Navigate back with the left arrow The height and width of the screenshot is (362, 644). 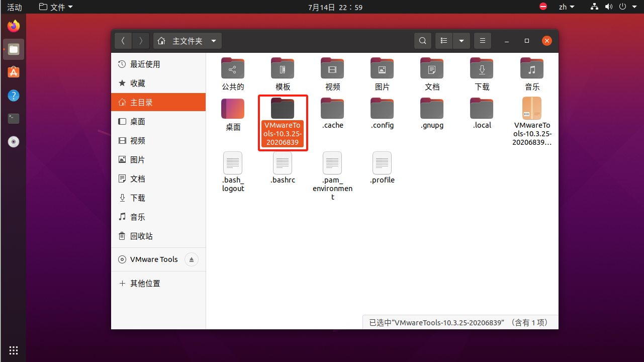(x=123, y=41)
